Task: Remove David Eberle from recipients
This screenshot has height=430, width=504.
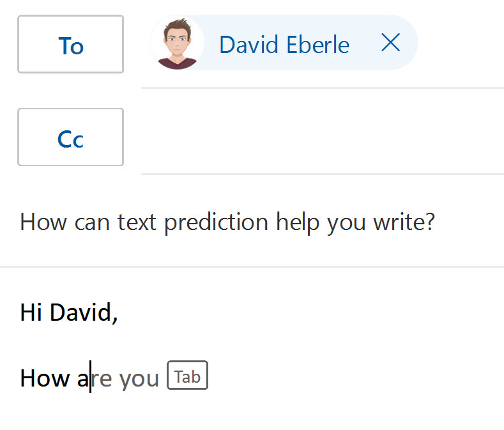Action: (390, 43)
